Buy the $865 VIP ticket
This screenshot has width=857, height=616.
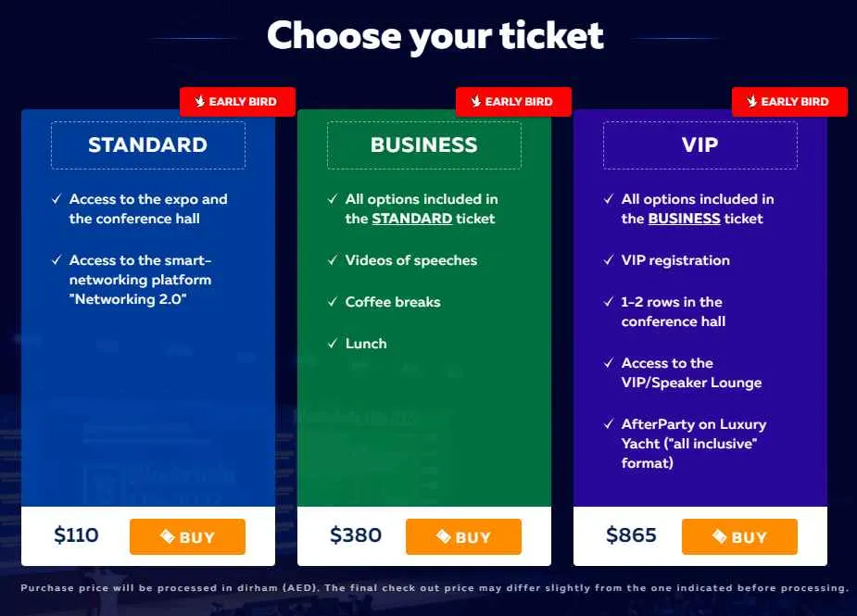[739, 536]
